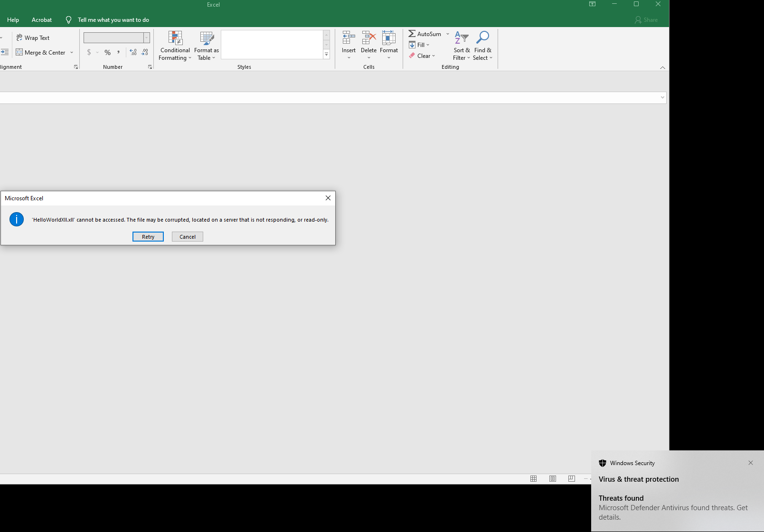
Task: Open Find & Select menu
Action: 483,46
